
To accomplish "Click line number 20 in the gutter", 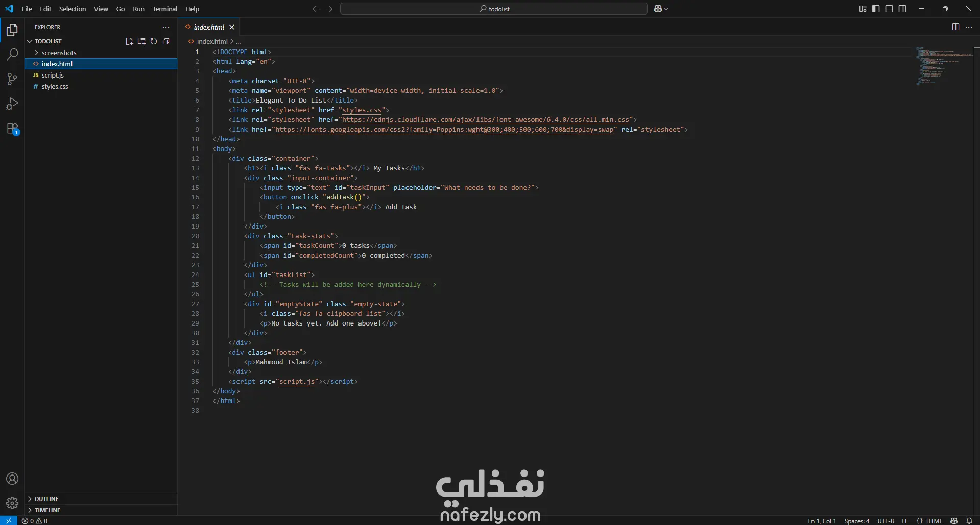I will 195,236.
